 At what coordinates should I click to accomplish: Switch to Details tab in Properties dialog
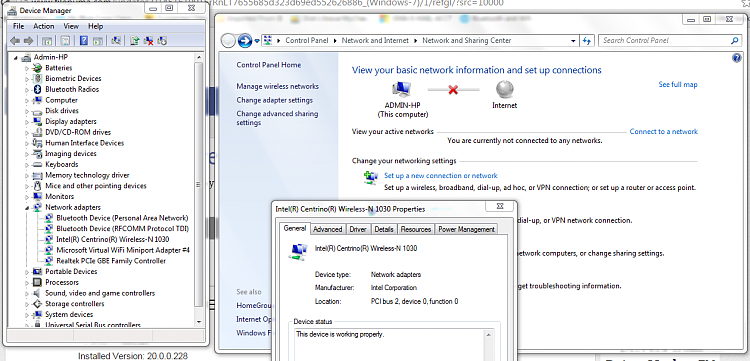coord(384,230)
